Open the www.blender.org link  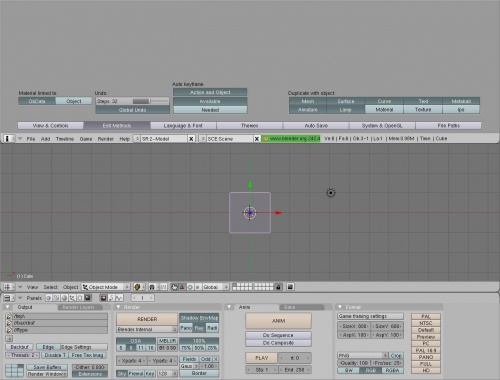click(x=291, y=138)
